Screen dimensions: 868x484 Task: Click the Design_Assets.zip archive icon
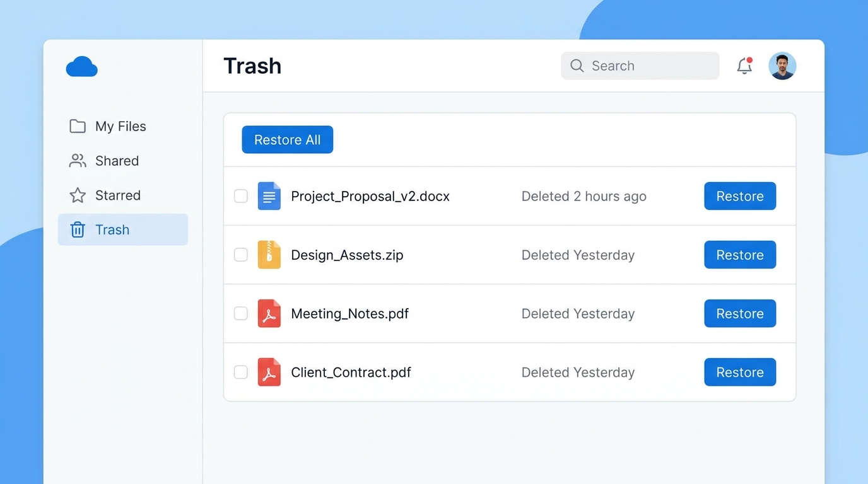[x=269, y=255]
